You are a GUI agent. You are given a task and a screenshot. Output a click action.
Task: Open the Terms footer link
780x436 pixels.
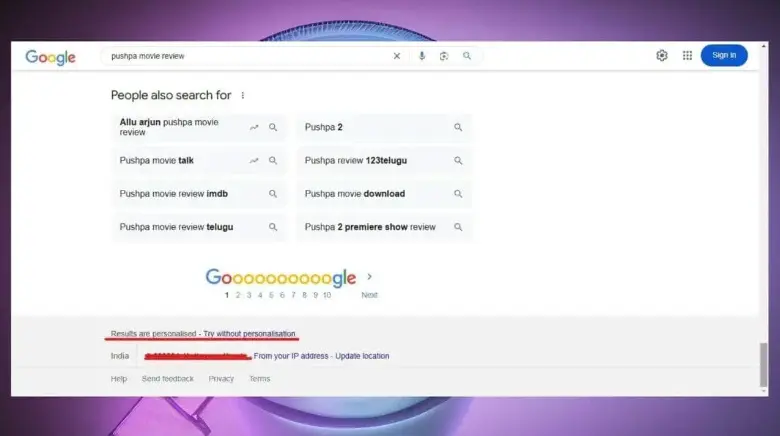[x=259, y=379]
